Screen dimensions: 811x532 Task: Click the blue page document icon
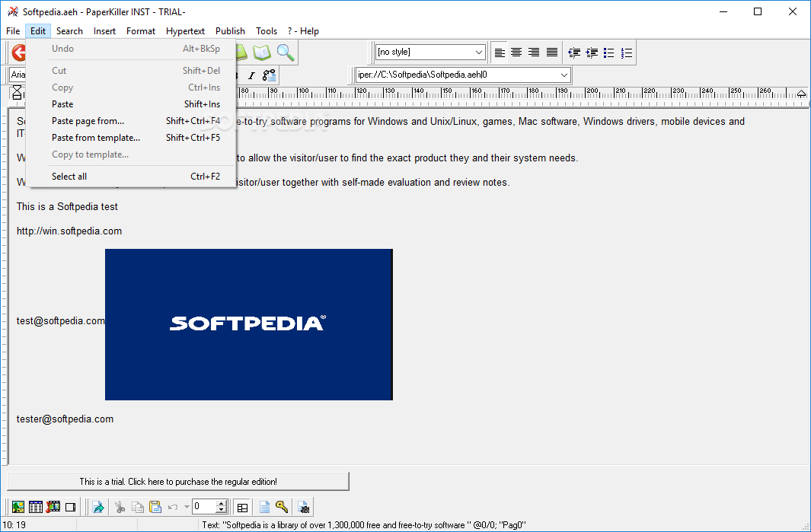pos(264,507)
